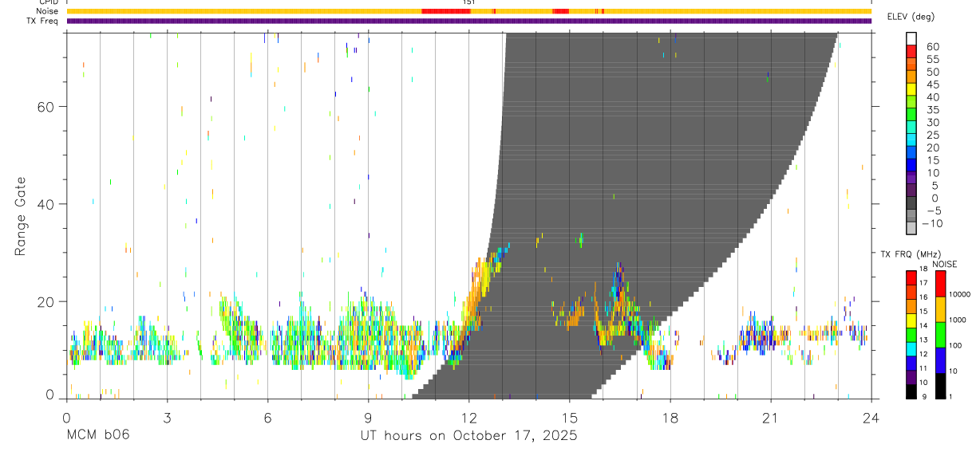Click the cyan 20–25 elevation colorbar segment
Screen dimensions: 980x452
tap(911, 141)
